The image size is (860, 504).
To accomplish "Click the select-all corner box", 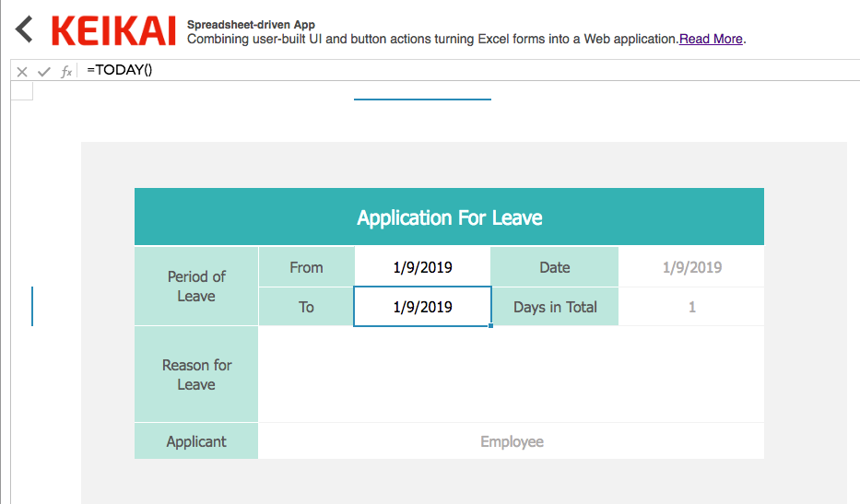I will (21, 90).
